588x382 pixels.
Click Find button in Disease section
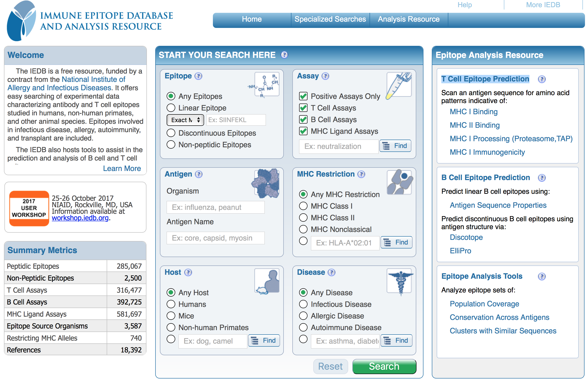click(x=396, y=341)
